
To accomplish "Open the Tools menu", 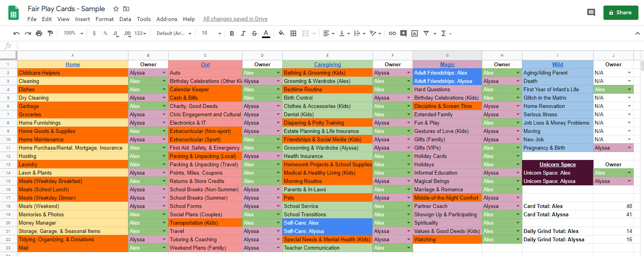I will pos(144,19).
